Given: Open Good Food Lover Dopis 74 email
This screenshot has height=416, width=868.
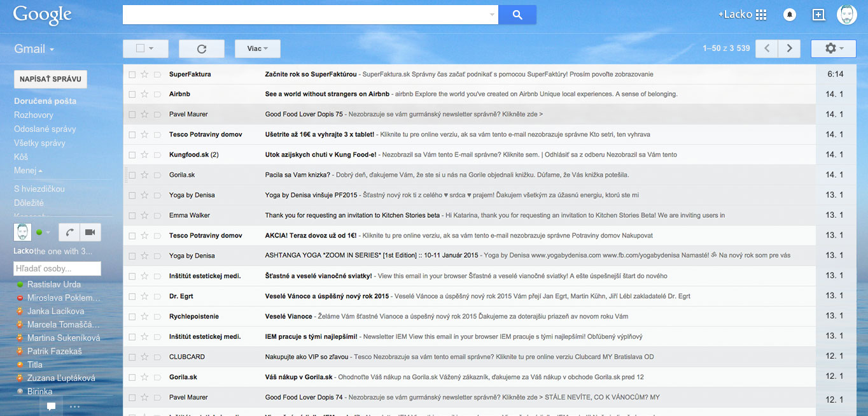Looking at the screenshot, I should (470, 398).
